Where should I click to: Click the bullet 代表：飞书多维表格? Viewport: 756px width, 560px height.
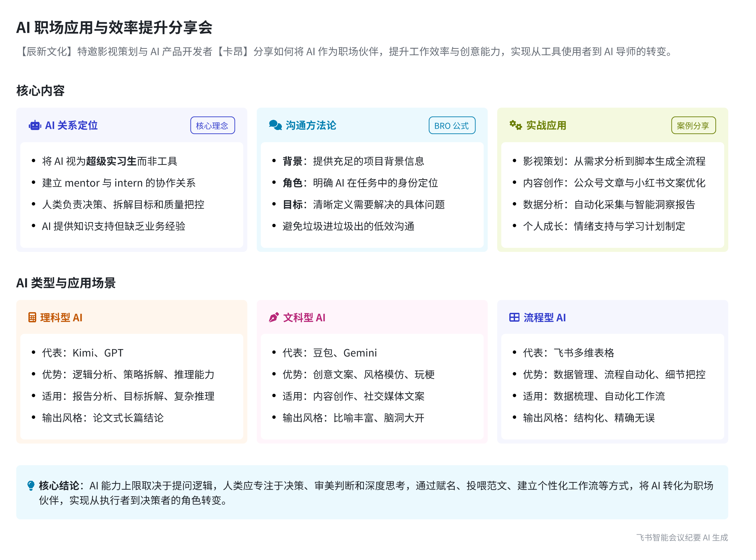click(x=568, y=353)
